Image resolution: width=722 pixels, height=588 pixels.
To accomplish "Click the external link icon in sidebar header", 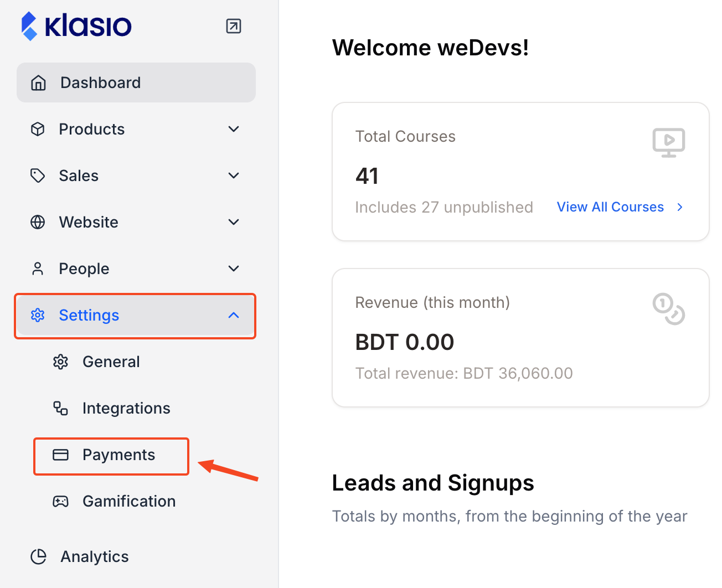I will pyautogui.click(x=233, y=25).
